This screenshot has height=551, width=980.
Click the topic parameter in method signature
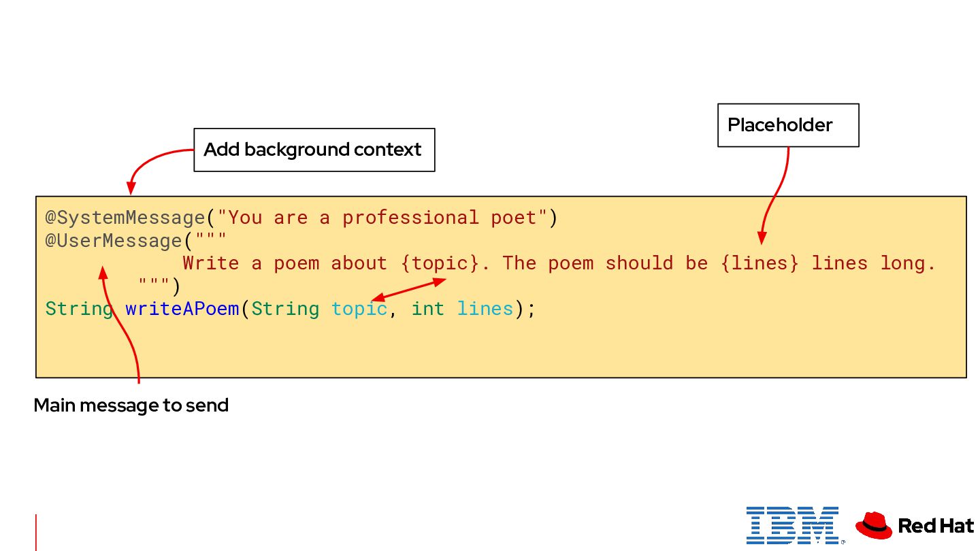359,309
